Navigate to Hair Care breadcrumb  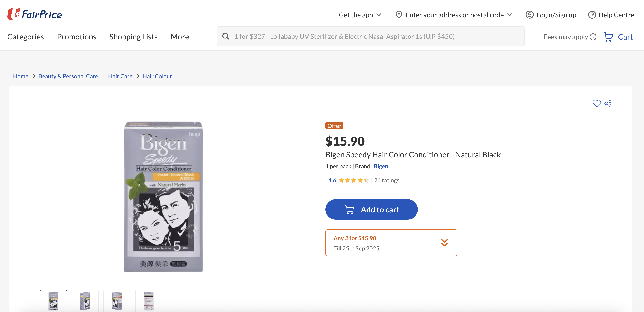(x=120, y=76)
